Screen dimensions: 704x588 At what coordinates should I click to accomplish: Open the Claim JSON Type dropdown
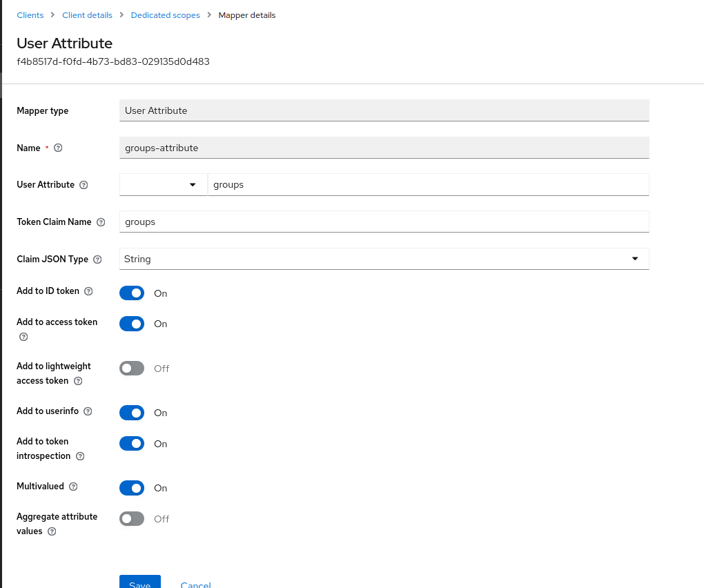[634, 258]
